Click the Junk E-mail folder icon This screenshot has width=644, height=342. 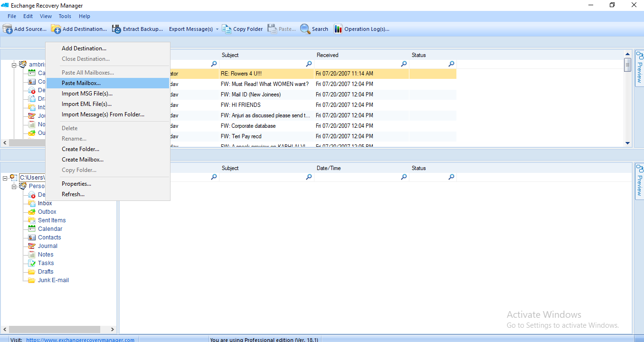[x=32, y=280]
